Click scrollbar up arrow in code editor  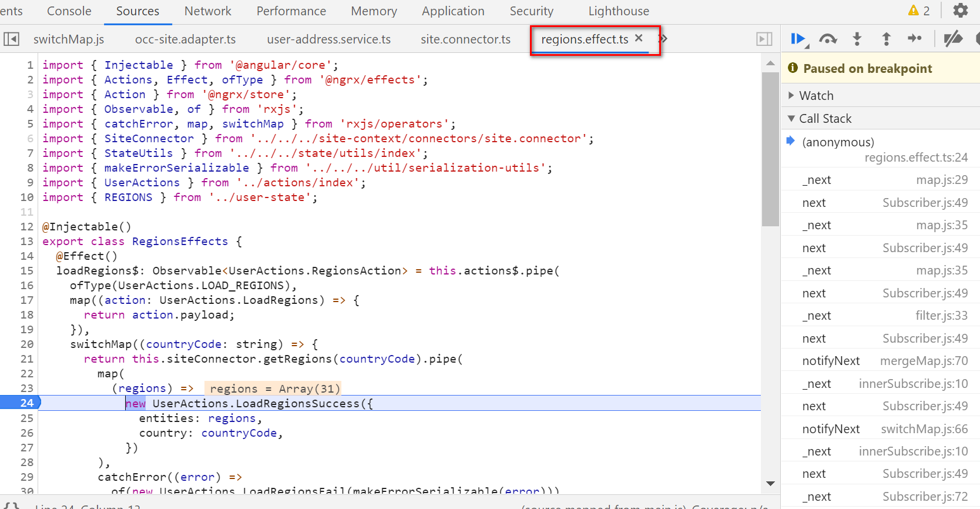pyautogui.click(x=770, y=62)
